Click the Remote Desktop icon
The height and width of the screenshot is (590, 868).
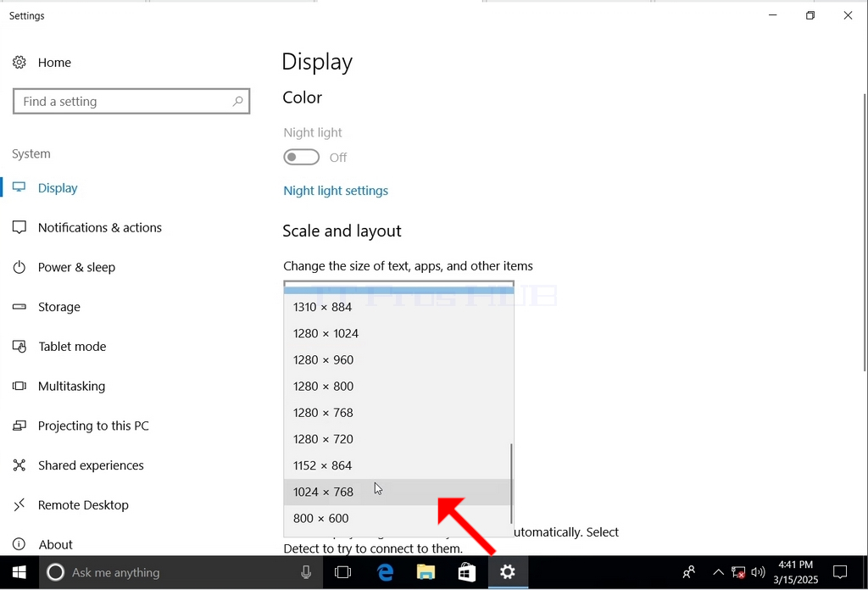click(19, 504)
